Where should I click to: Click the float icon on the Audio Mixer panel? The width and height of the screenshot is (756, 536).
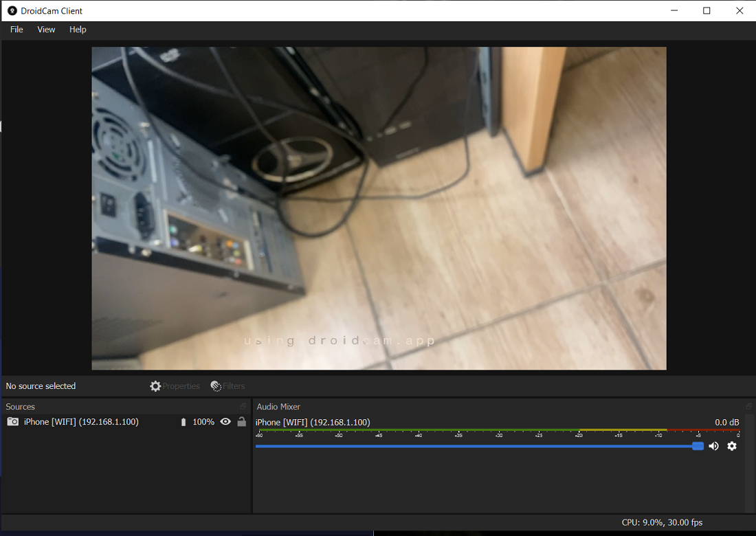click(x=751, y=406)
